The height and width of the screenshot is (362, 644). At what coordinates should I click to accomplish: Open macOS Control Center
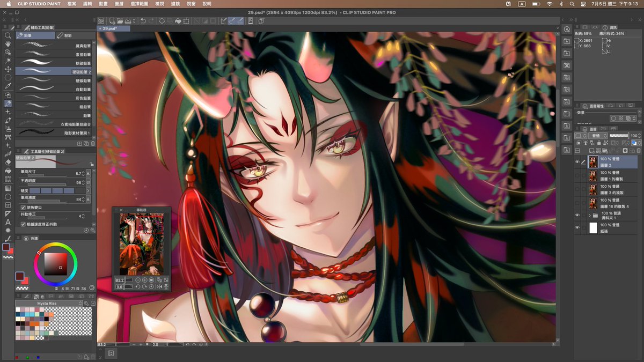(x=584, y=4)
